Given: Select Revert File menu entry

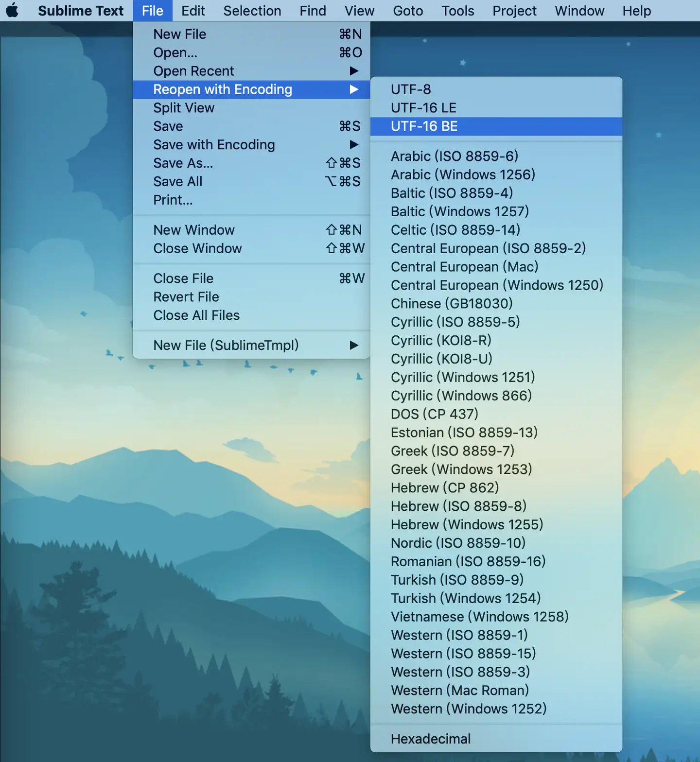Looking at the screenshot, I should point(251,297).
